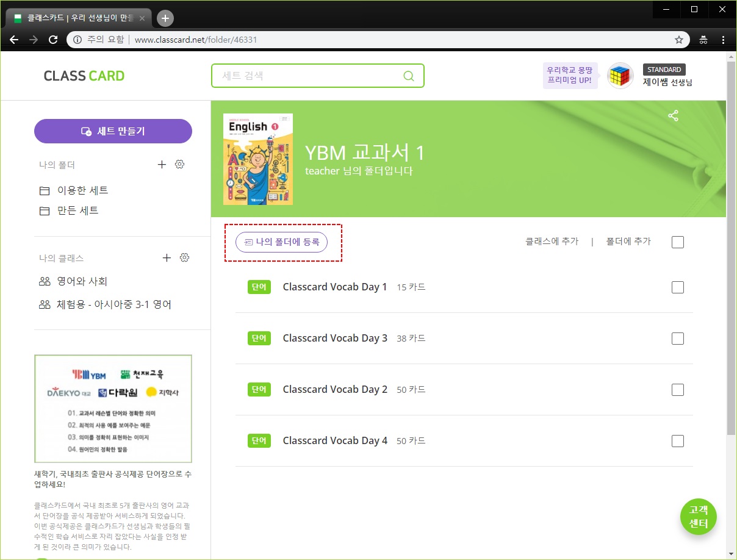Click the 단어 badge for Vocab Day 4

(259, 441)
